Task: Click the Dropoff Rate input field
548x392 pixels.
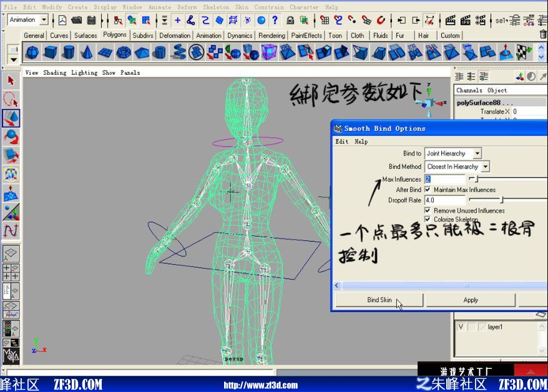Action: tap(445, 200)
